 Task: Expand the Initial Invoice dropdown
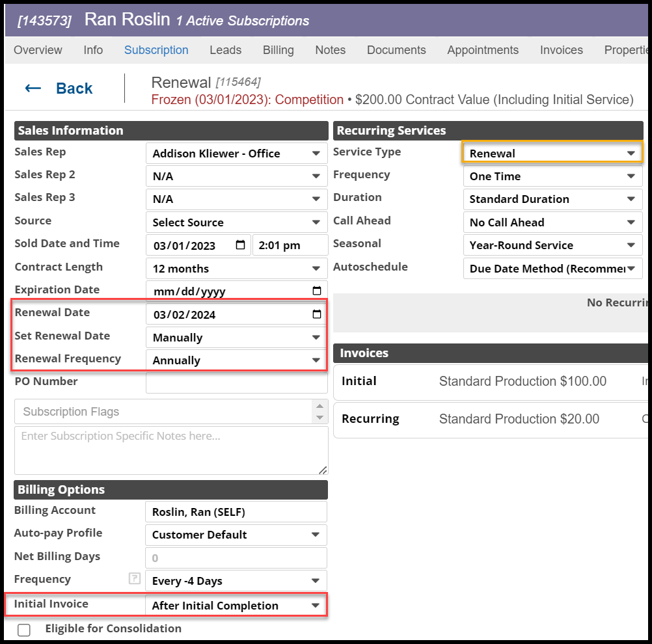coord(236,606)
